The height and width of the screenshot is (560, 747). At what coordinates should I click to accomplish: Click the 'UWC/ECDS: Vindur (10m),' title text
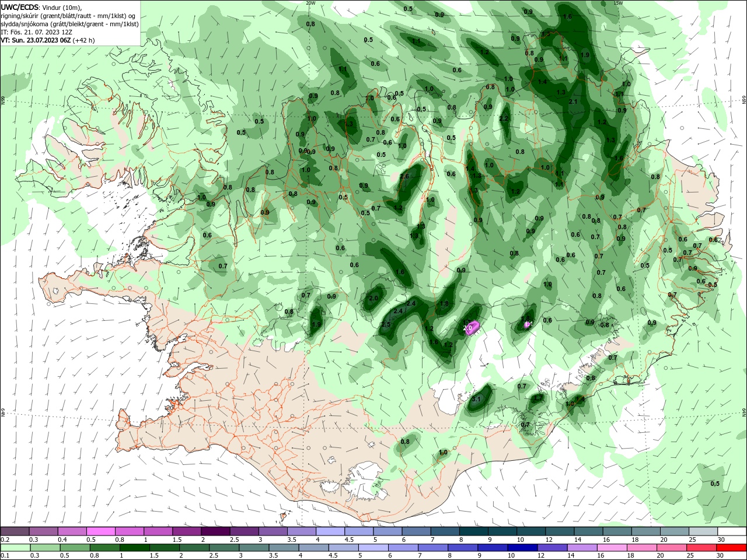pyautogui.click(x=41, y=8)
